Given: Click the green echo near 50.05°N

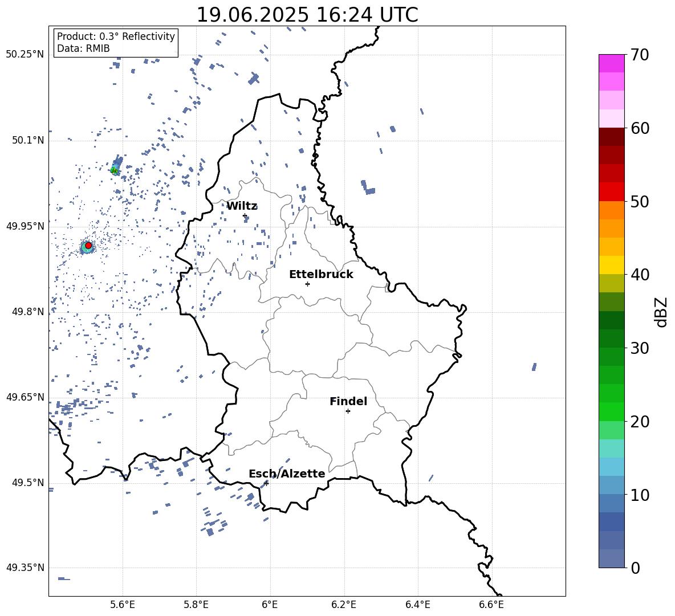Looking at the screenshot, I should coord(114,171).
